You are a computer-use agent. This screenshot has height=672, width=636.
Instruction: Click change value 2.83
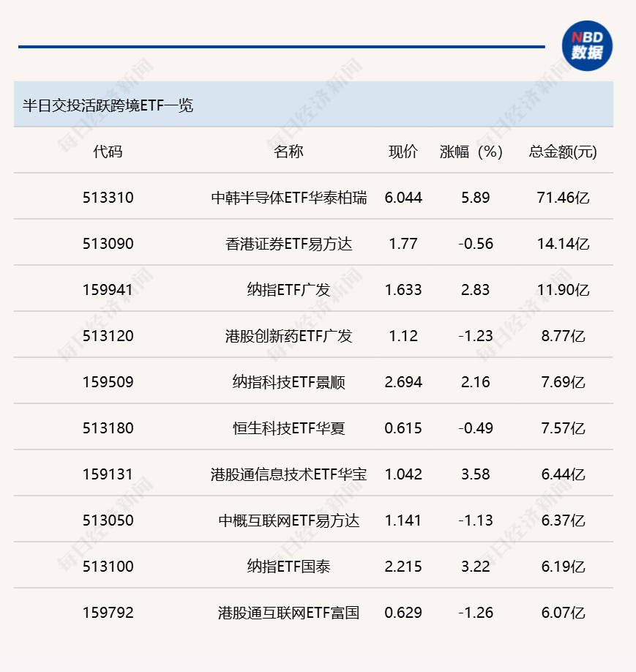tap(475, 290)
